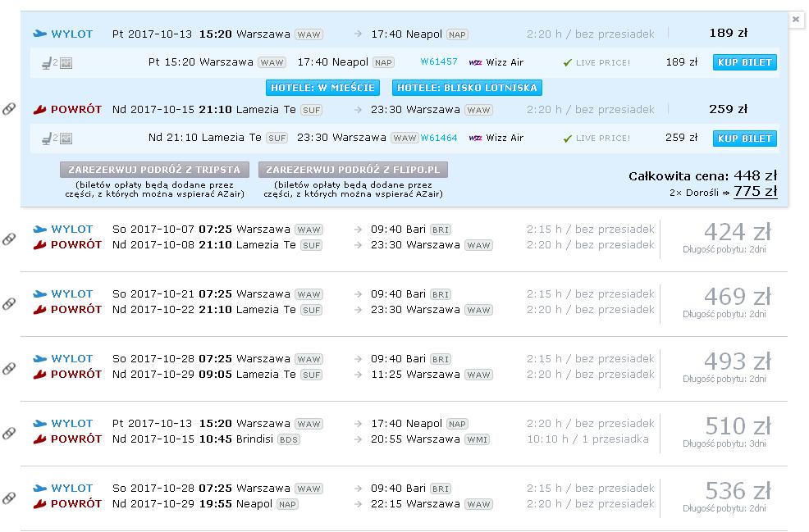
Task: Buy the 259 zł Lamezia–Warszawa ticket
Action: point(744,139)
